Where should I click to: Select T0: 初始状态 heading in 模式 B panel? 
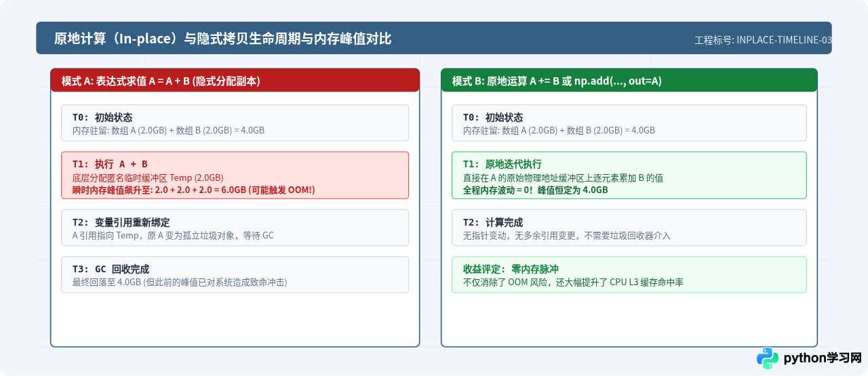click(493, 117)
